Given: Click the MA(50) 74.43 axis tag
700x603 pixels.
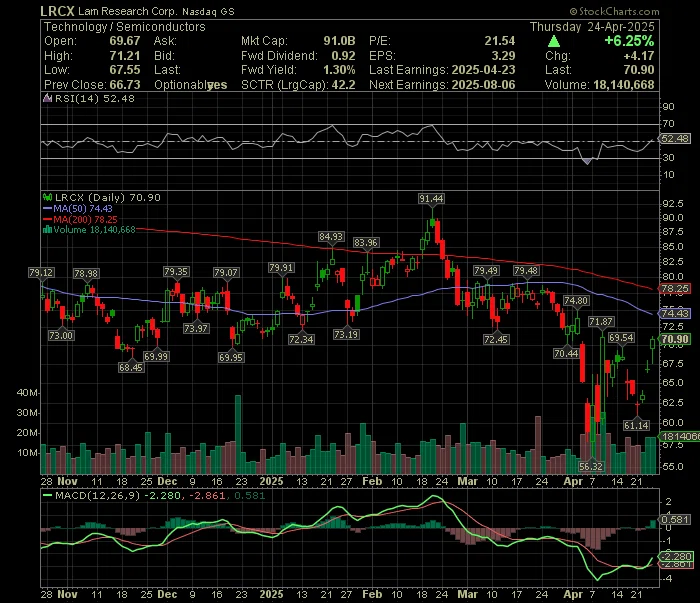Looking at the screenshot, I should point(675,313).
